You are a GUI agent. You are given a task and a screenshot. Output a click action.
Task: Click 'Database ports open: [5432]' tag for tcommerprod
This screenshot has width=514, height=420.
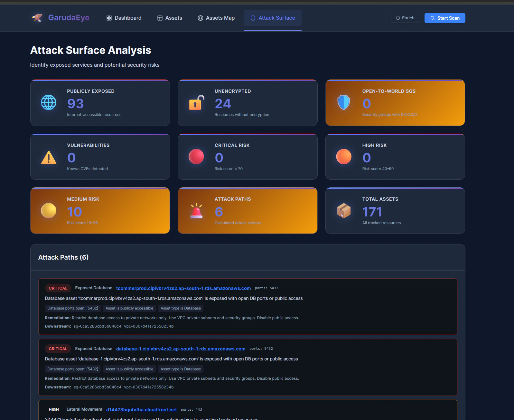click(73, 308)
